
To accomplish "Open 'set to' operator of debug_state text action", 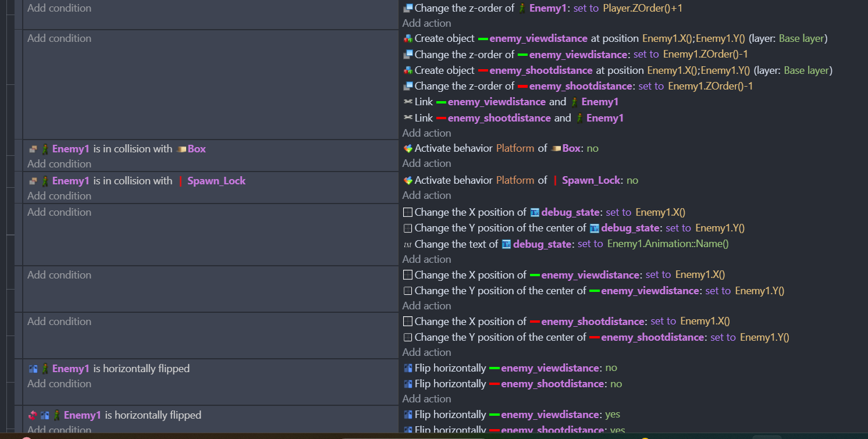I will (x=590, y=244).
